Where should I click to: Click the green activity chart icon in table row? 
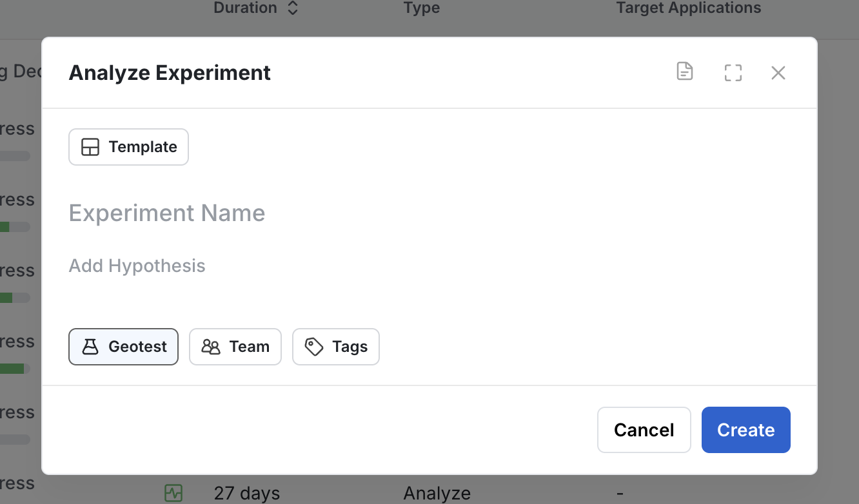[173, 492]
